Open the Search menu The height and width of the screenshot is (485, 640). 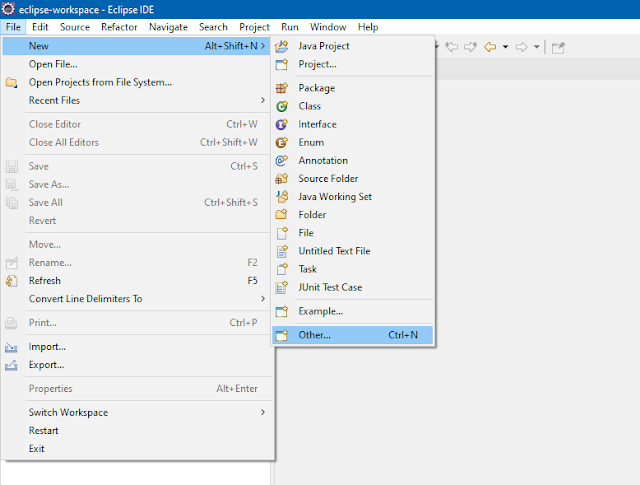pos(213,27)
